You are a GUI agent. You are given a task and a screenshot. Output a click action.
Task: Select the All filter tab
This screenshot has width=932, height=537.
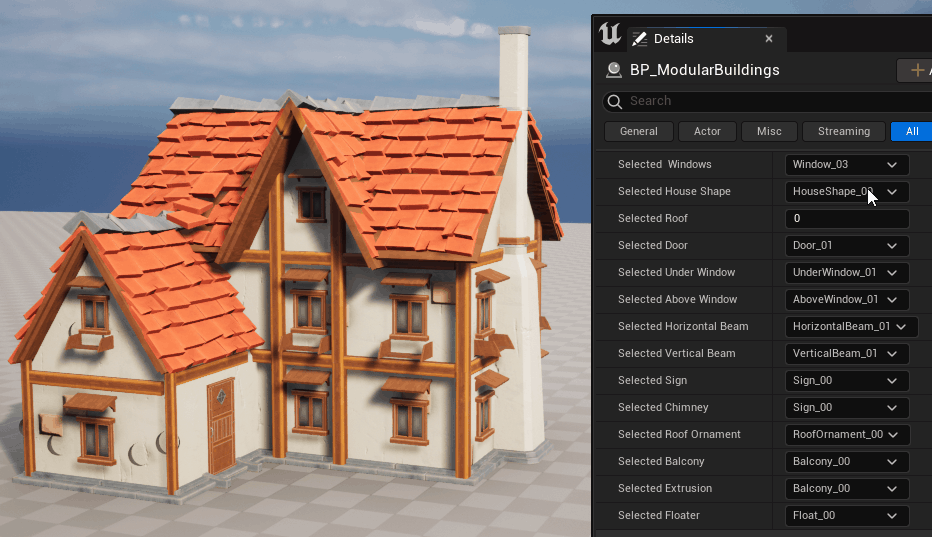coord(912,131)
